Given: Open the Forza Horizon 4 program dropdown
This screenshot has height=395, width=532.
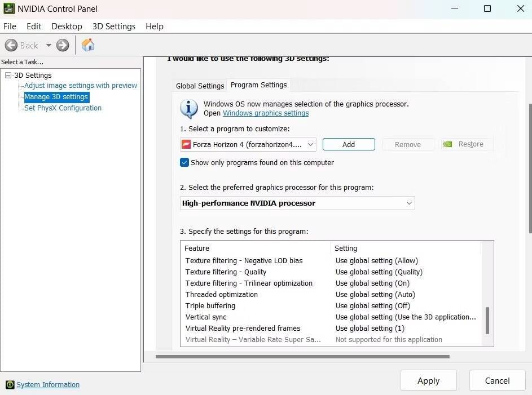Looking at the screenshot, I should coord(310,145).
